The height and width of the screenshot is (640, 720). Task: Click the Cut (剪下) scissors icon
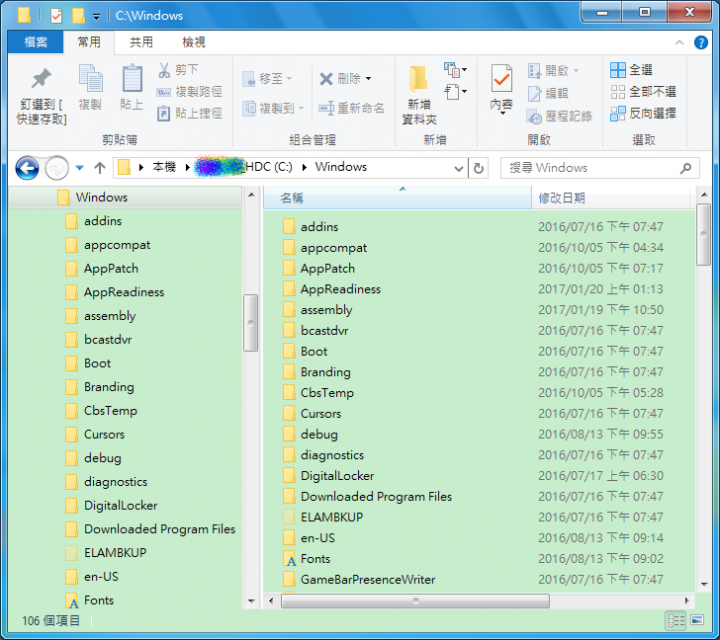click(x=164, y=70)
